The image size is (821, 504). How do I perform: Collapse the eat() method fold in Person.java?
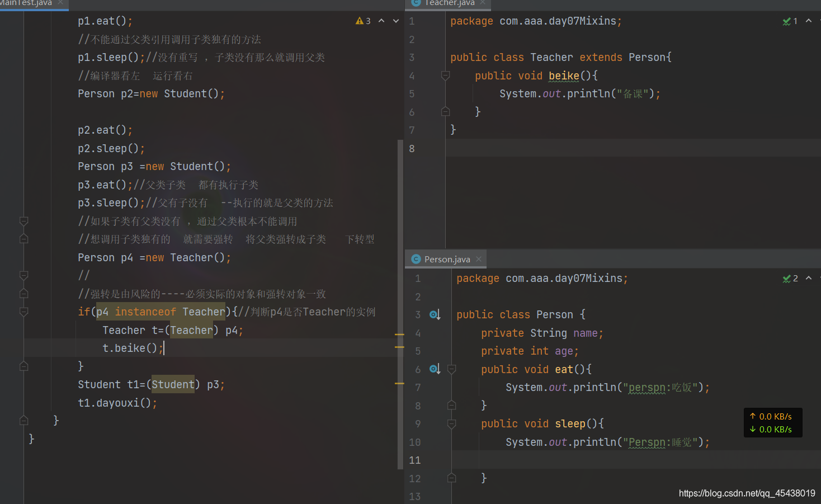click(x=452, y=369)
